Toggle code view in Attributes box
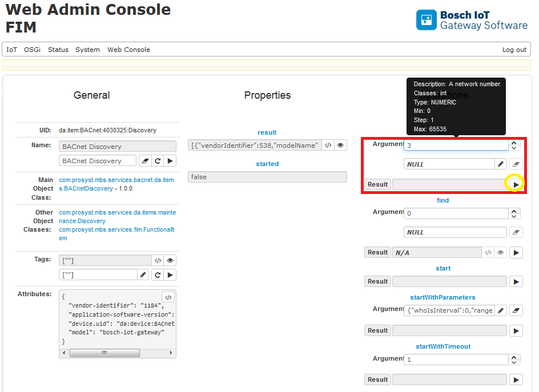539x392 pixels. pos(168,297)
